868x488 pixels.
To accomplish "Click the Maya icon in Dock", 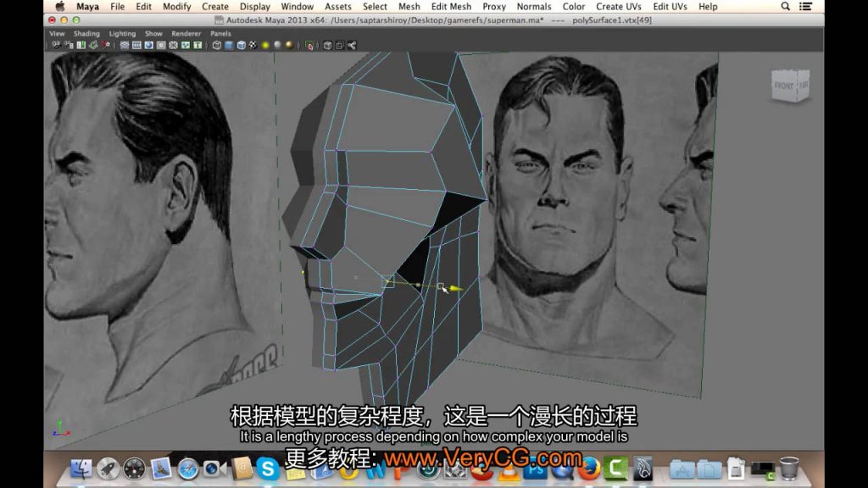I will [x=643, y=469].
